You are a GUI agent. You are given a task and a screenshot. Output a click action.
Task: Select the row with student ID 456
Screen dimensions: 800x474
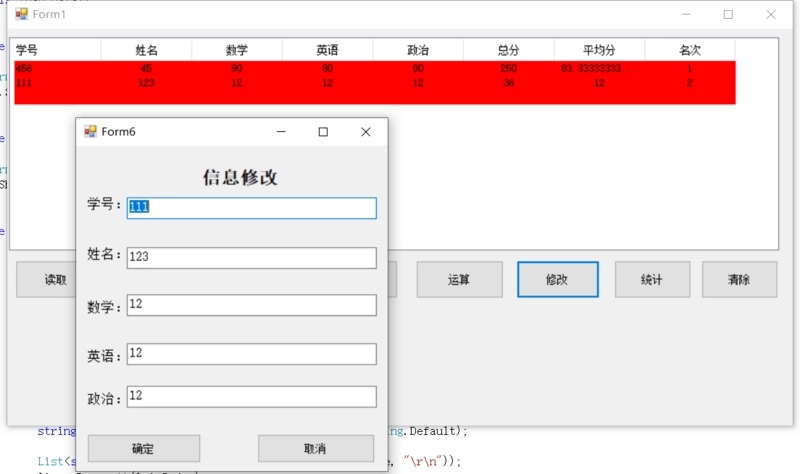375,68
